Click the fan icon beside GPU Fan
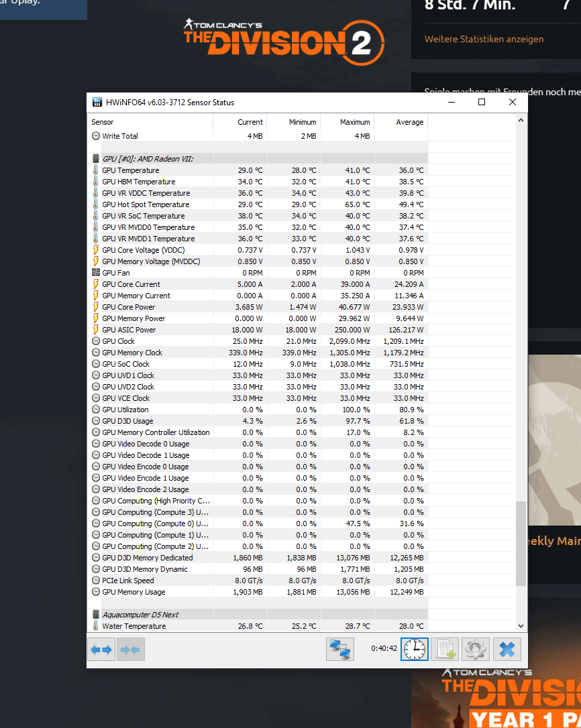Image resolution: width=581 pixels, height=728 pixels. click(x=96, y=273)
